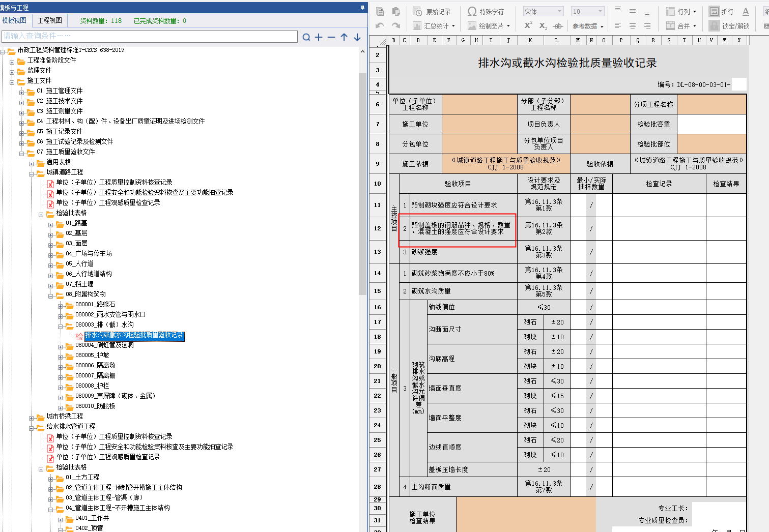Click the 施工单位检查结果 orange cell
The height and width of the screenshot is (532, 769).
coord(526,515)
